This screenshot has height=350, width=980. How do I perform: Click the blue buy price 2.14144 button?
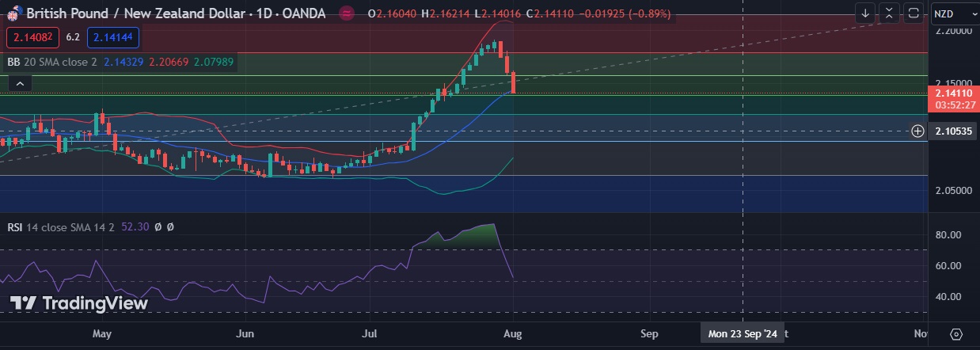point(113,36)
